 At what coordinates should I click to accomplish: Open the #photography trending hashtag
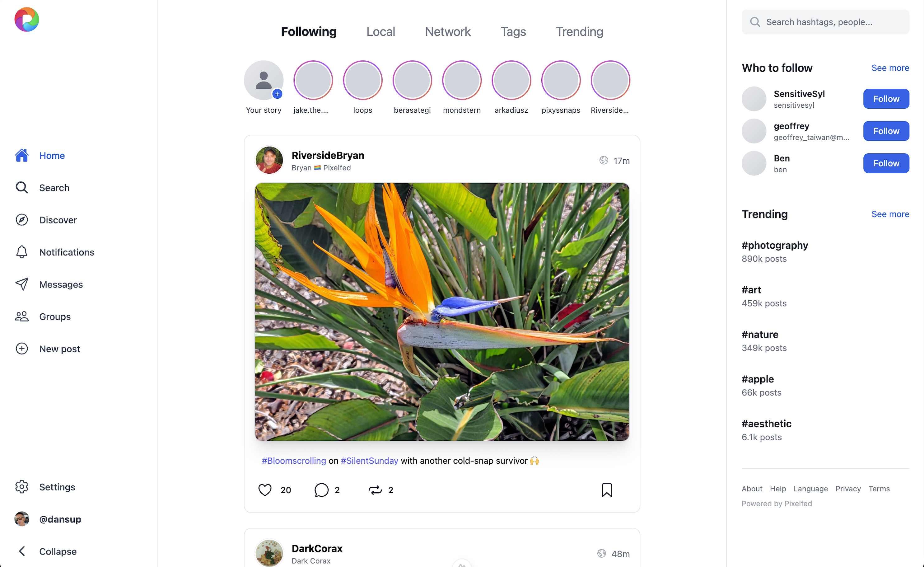pyautogui.click(x=775, y=245)
